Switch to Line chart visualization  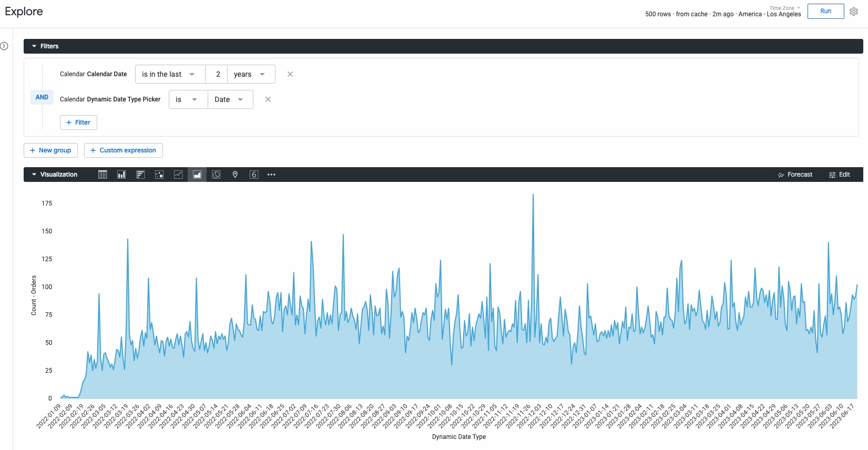(x=178, y=175)
